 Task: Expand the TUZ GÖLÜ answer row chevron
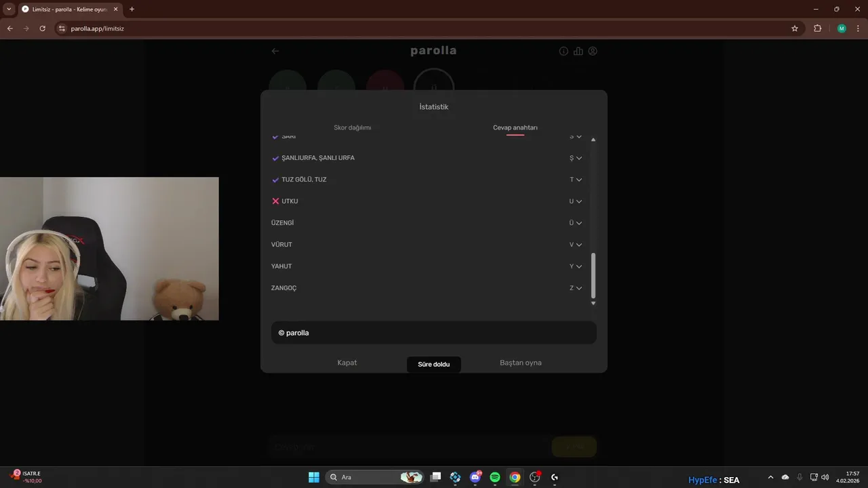pyautogui.click(x=578, y=180)
